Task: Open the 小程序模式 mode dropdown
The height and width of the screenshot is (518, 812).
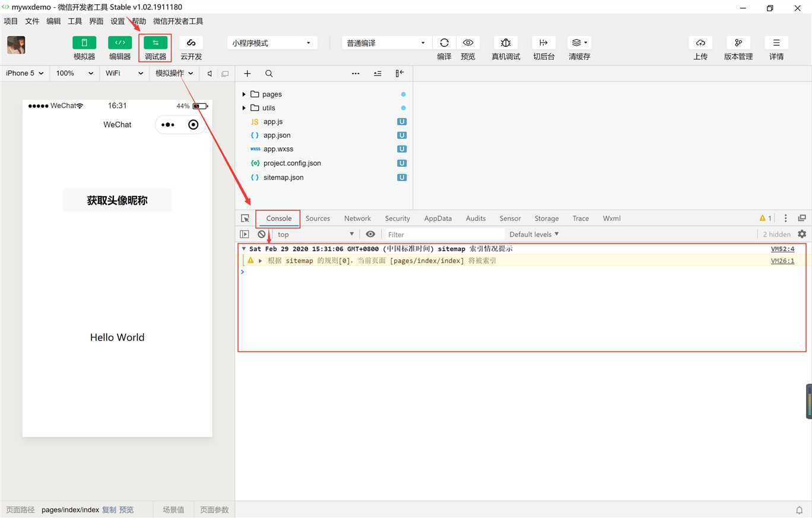Action: click(x=272, y=43)
